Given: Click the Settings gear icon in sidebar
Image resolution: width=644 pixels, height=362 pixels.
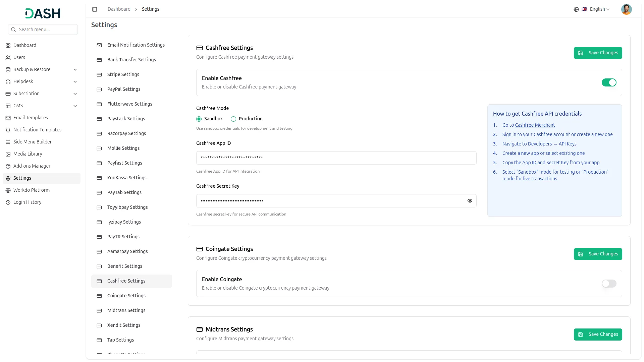Looking at the screenshot, I should click(8, 178).
